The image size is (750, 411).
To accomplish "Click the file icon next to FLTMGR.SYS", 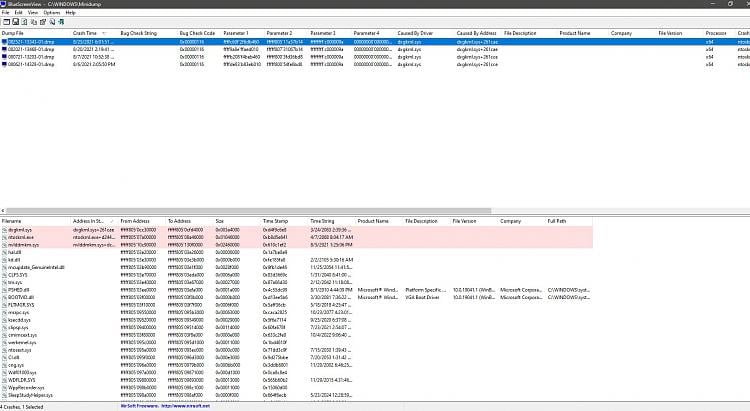I will coord(4,305).
